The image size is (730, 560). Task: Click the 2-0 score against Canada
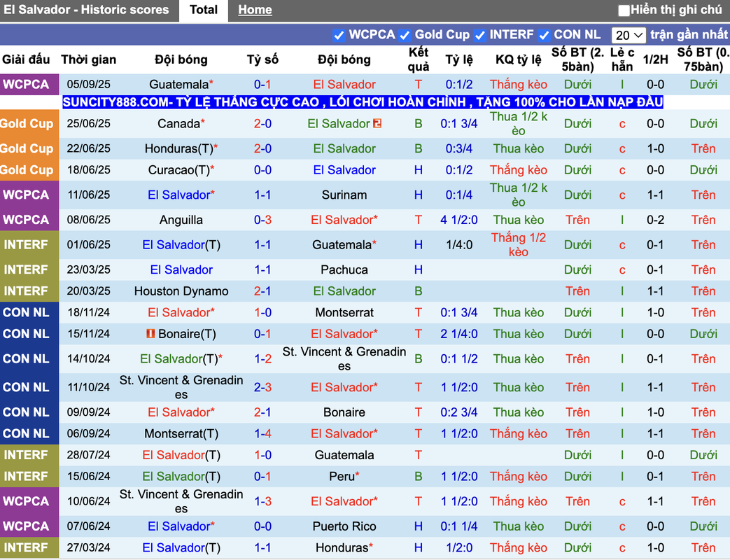point(262,124)
